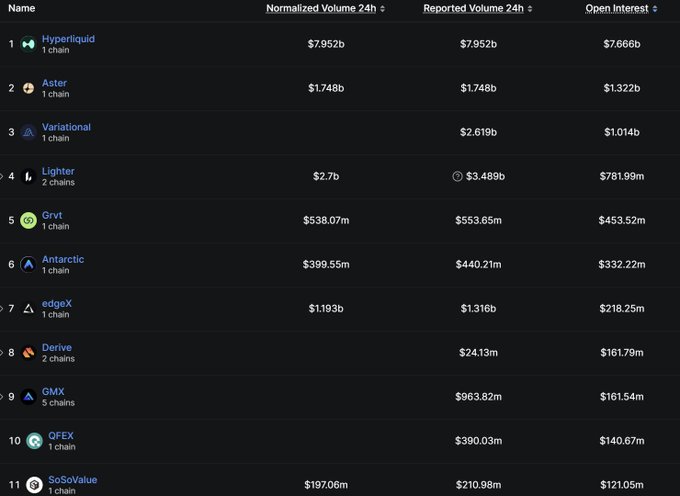Click the Name column header
Viewport: 680px width, 496px height.
tap(22, 8)
